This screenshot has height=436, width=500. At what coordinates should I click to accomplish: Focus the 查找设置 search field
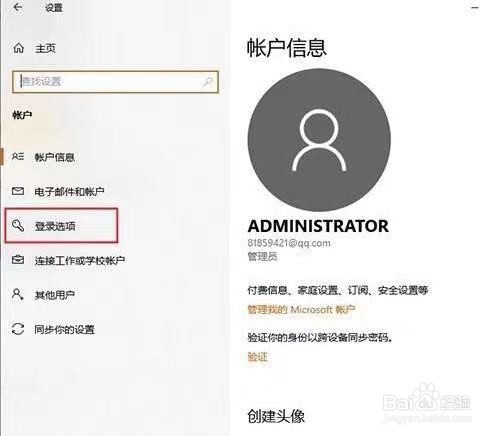pyautogui.click(x=115, y=82)
